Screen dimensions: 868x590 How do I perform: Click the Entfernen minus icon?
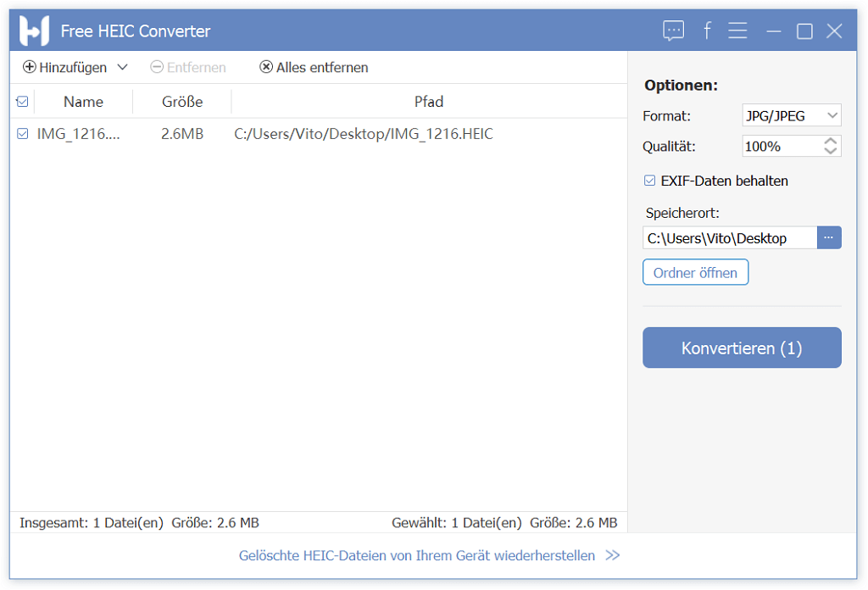156,67
